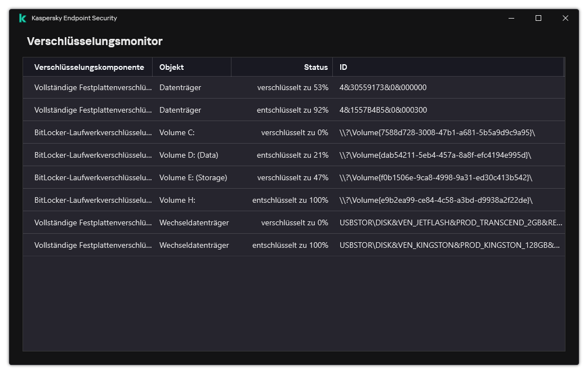Image resolution: width=588 pixels, height=374 pixels.
Task: Sort by Objekt column header
Action: click(x=191, y=67)
